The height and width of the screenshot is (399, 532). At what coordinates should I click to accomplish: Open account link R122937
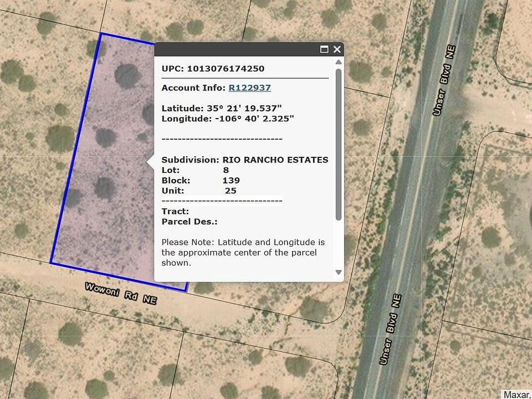click(250, 88)
